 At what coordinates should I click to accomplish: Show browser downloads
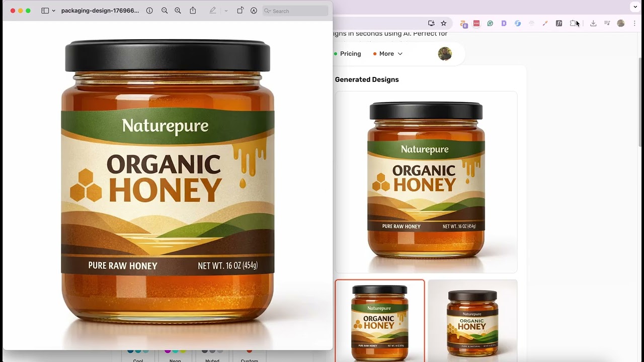[593, 23]
